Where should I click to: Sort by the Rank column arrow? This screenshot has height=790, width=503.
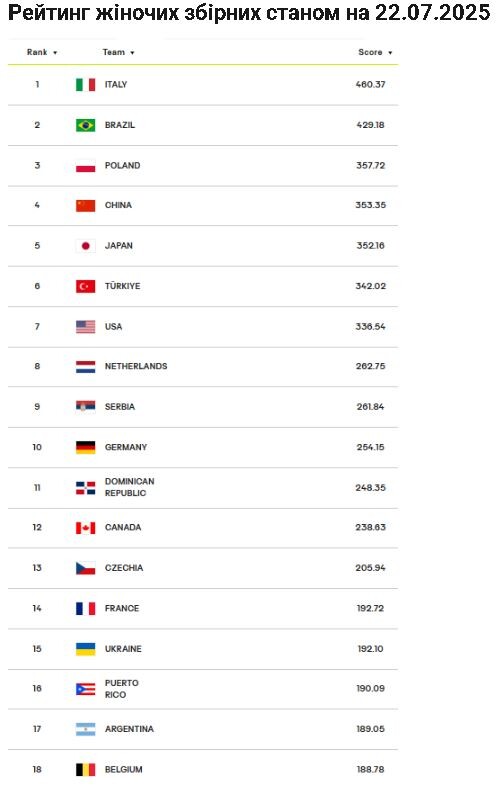pos(55,53)
